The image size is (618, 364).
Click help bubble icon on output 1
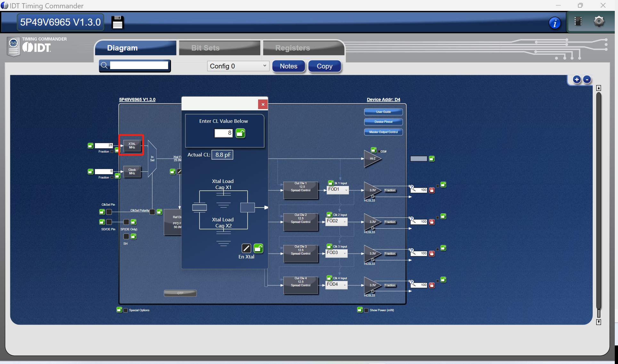(412, 188)
